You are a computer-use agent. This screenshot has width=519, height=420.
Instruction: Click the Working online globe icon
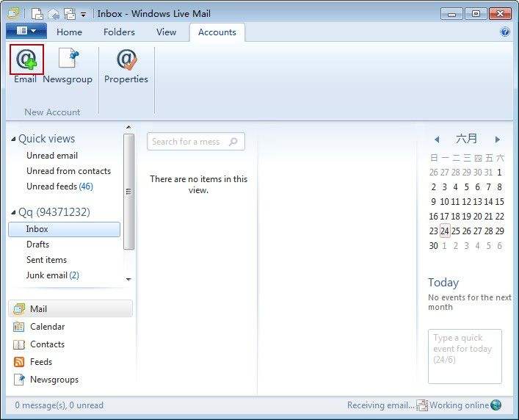(x=496, y=405)
